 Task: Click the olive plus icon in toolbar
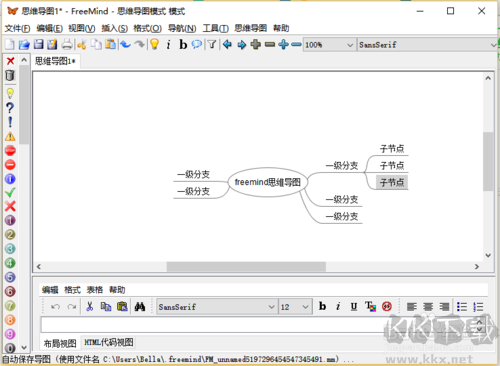(x=256, y=44)
